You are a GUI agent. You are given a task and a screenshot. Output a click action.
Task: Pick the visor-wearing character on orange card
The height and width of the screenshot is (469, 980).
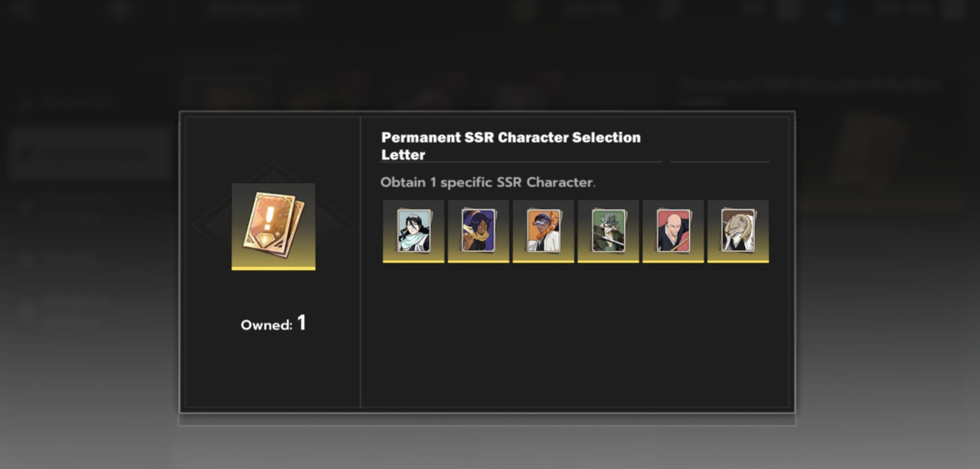[544, 231]
